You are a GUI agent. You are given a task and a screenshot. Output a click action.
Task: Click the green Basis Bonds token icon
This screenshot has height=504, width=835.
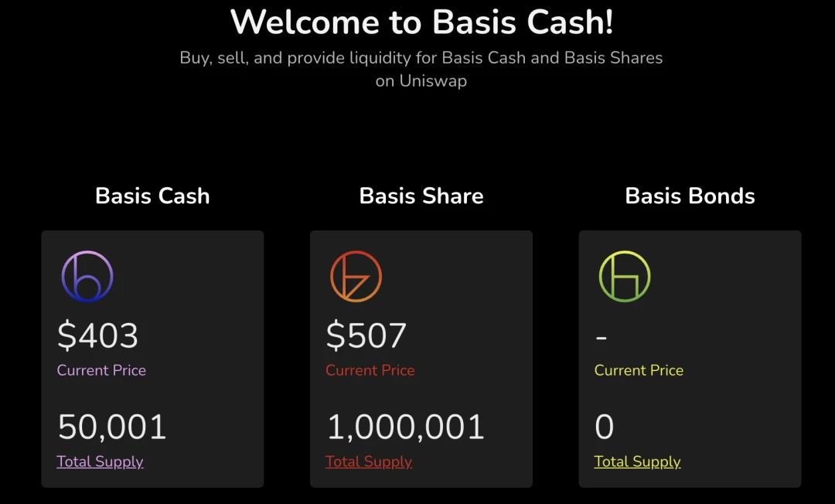tap(625, 277)
